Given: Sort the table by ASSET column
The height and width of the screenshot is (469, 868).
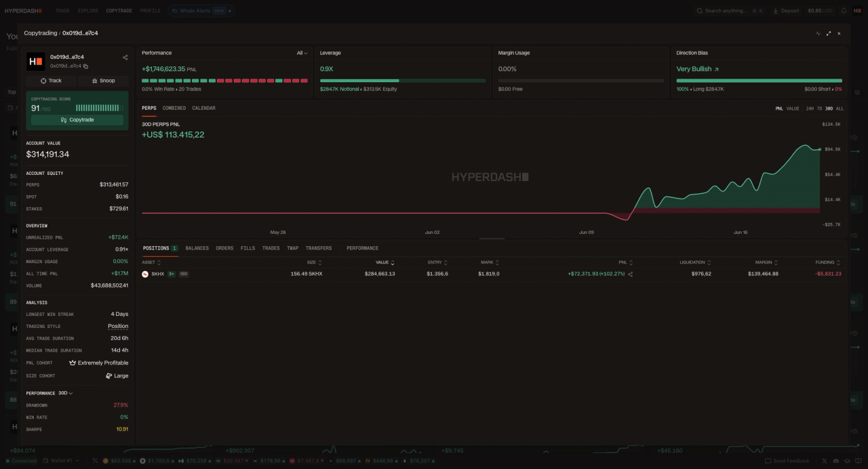Looking at the screenshot, I should click(x=151, y=262).
